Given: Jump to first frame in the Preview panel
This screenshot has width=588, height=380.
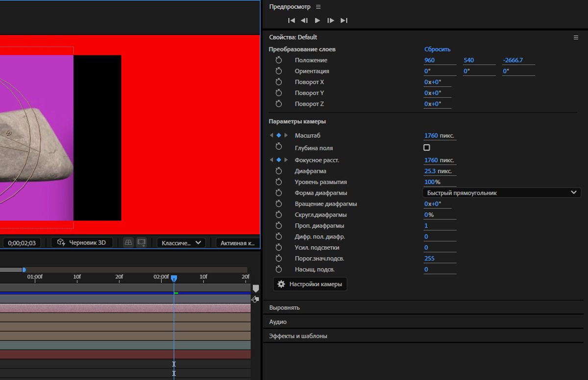Looking at the screenshot, I should pos(291,21).
